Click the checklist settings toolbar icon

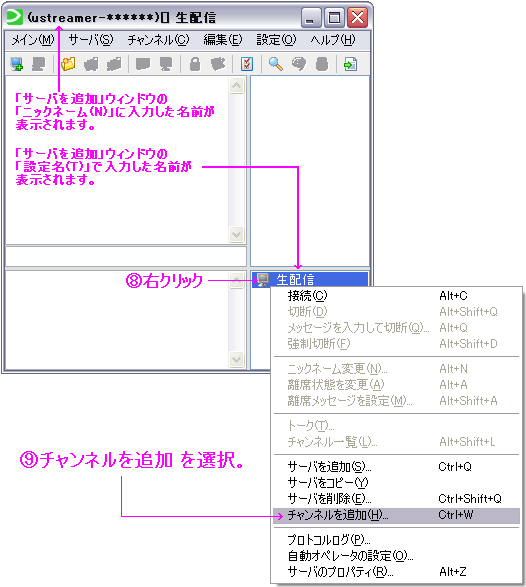coord(247,64)
